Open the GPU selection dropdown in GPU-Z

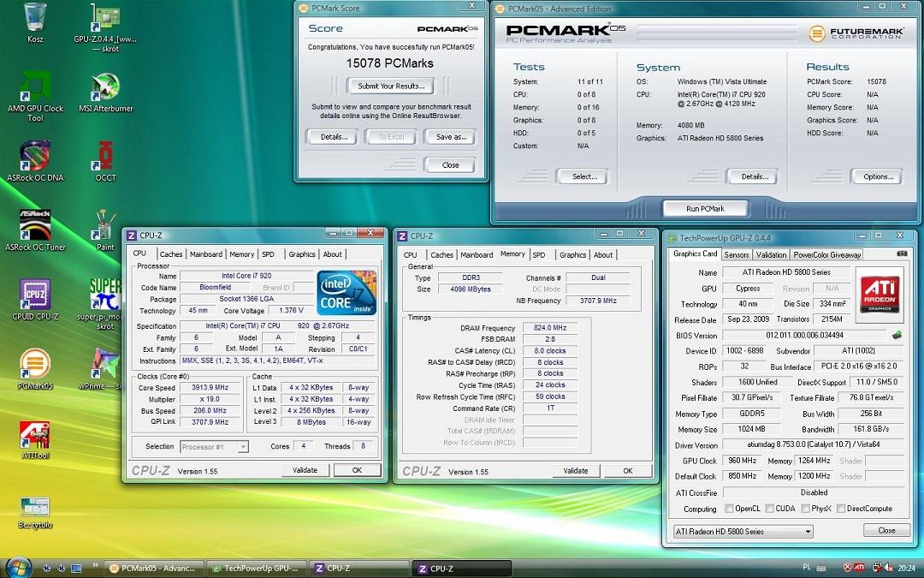pos(743,532)
